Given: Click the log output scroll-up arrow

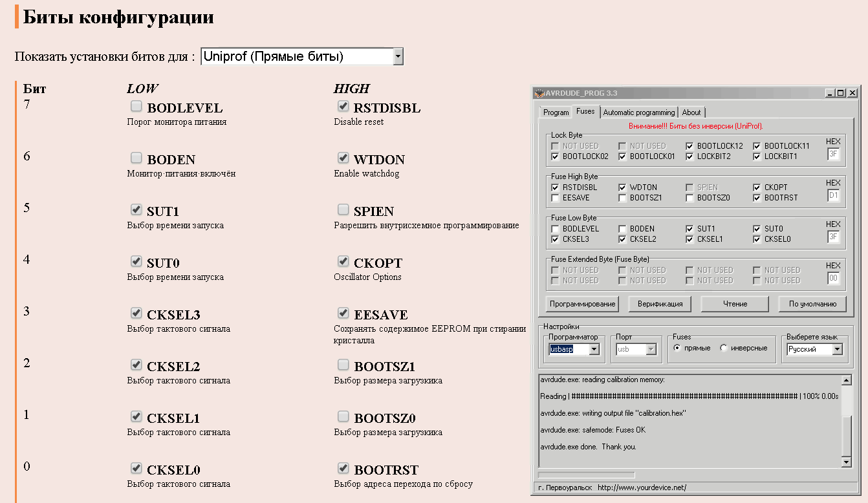Looking at the screenshot, I should tap(846, 380).
